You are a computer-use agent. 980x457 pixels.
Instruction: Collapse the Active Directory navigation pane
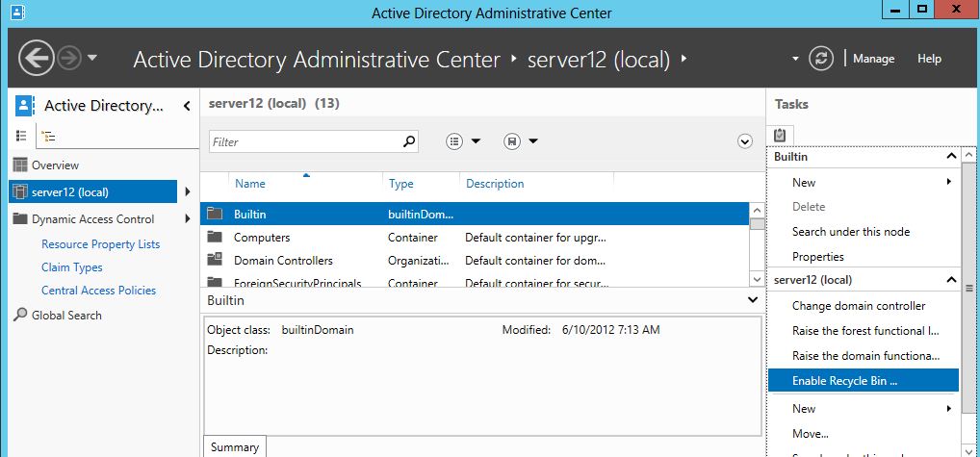coord(187,106)
